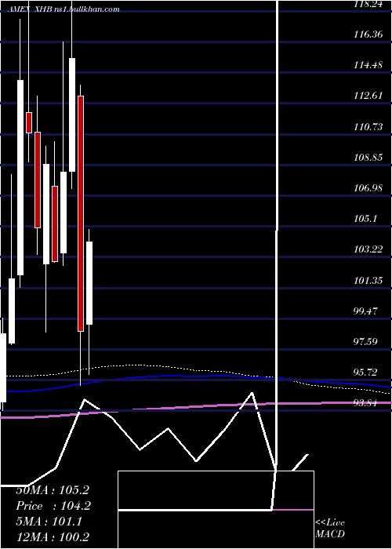Click the 106.98 price axis label
Viewport: 392px width, 549px height.
368,188
